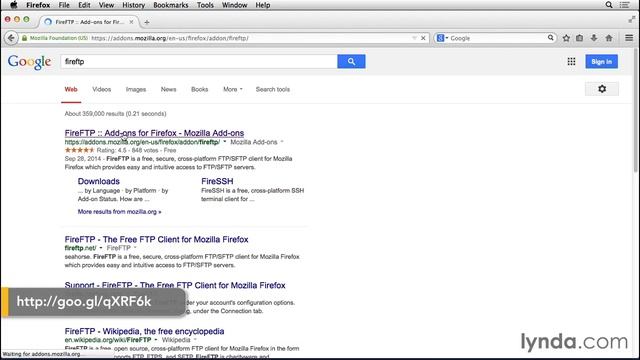This screenshot has height=360, width=640.
Task: Switch to the Books results tab
Action: (200, 89)
